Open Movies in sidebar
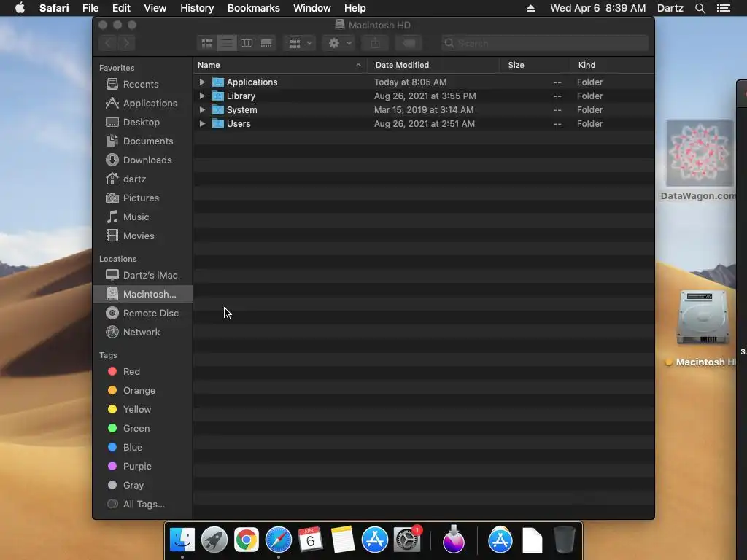 coord(143,236)
